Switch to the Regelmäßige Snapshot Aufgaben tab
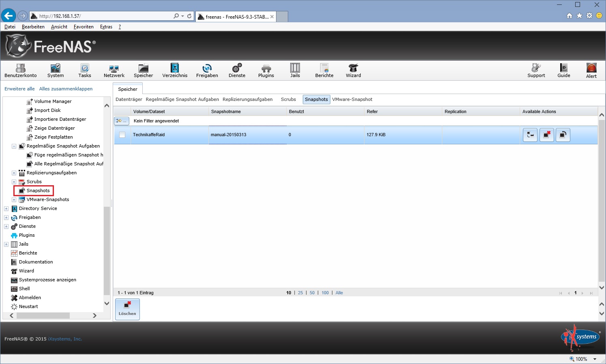Viewport: 606px width, 364px height. click(182, 99)
